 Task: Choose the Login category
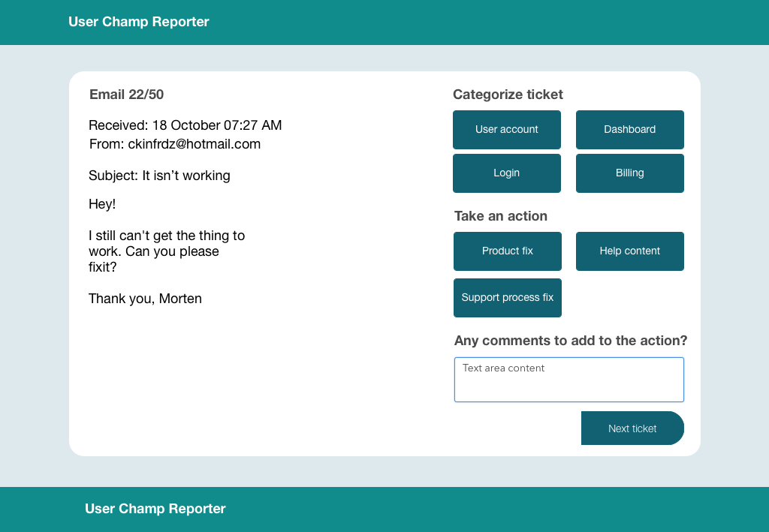click(507, 173)
